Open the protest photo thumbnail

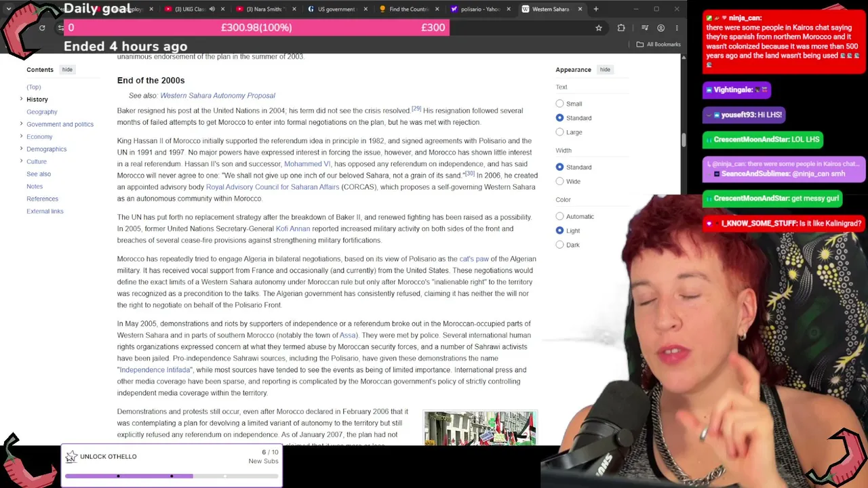(480, 428)
